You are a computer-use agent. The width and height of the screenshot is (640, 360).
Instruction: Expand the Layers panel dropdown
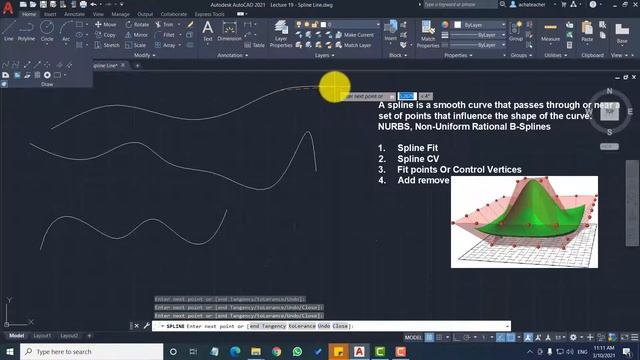point(324,55)
